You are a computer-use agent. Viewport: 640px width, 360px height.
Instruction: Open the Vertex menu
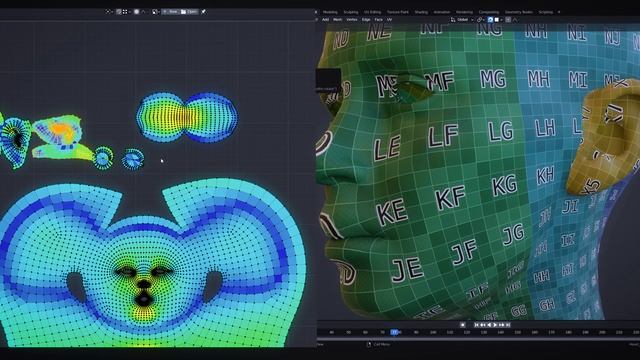[351, 20]
